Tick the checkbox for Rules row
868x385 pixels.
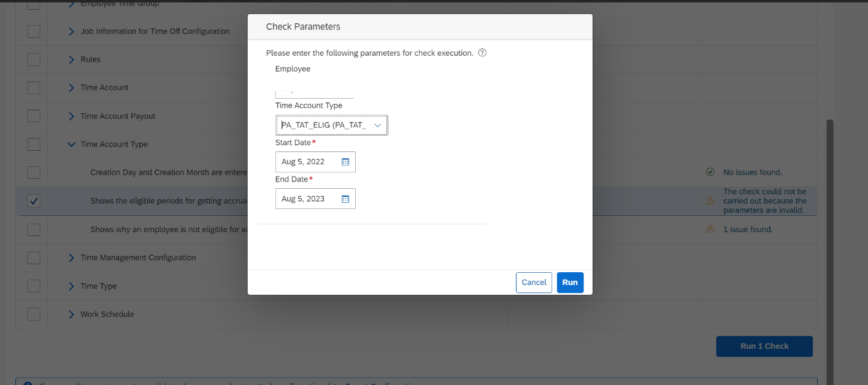coord(34,59)
